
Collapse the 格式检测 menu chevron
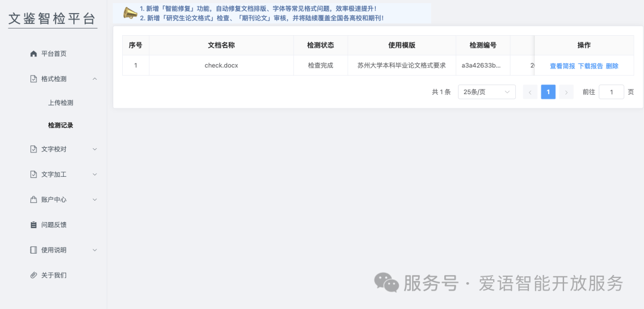(x=95, y=79)
